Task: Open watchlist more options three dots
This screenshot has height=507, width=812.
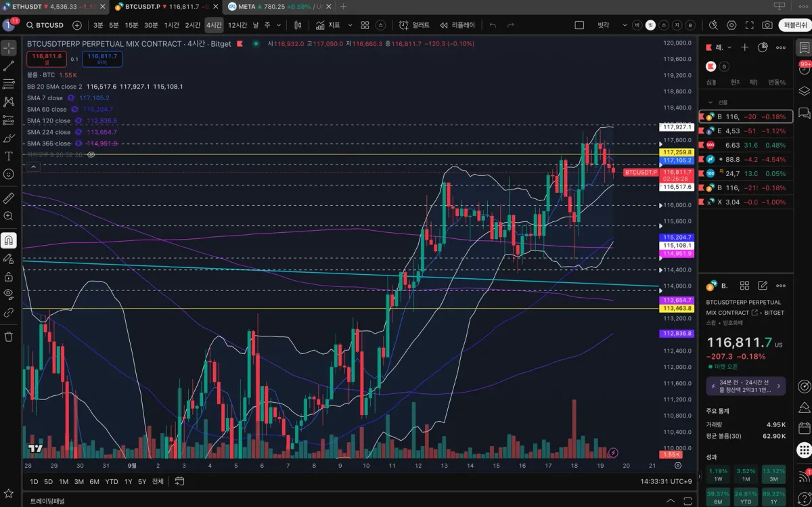Action: click(x=780, y=48)
